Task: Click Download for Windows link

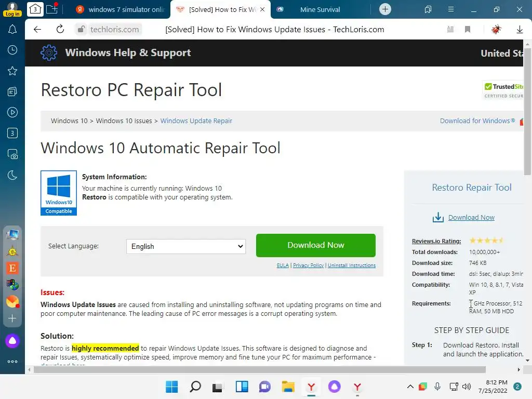Action: (477, 121)
